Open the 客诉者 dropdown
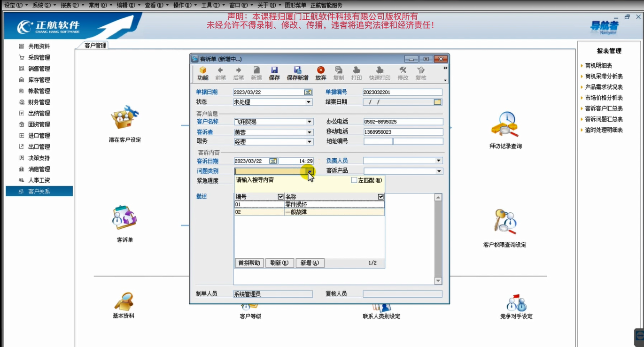 310,133
